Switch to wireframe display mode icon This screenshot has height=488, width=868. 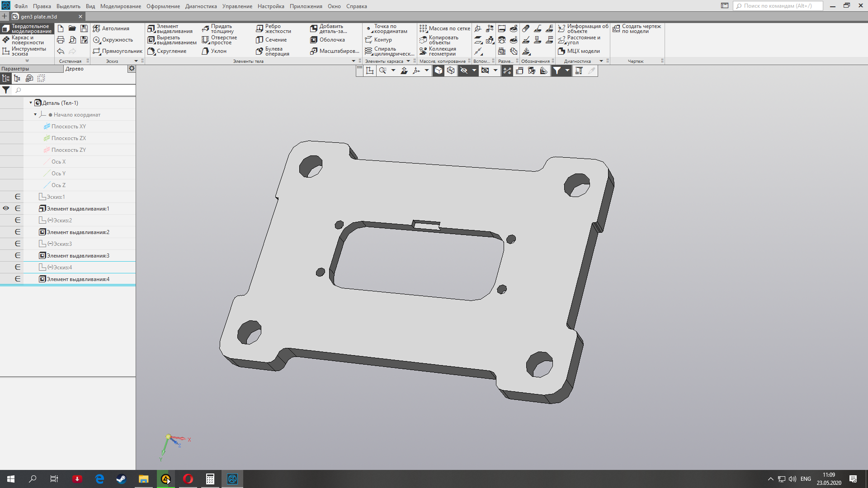[451, 70]
